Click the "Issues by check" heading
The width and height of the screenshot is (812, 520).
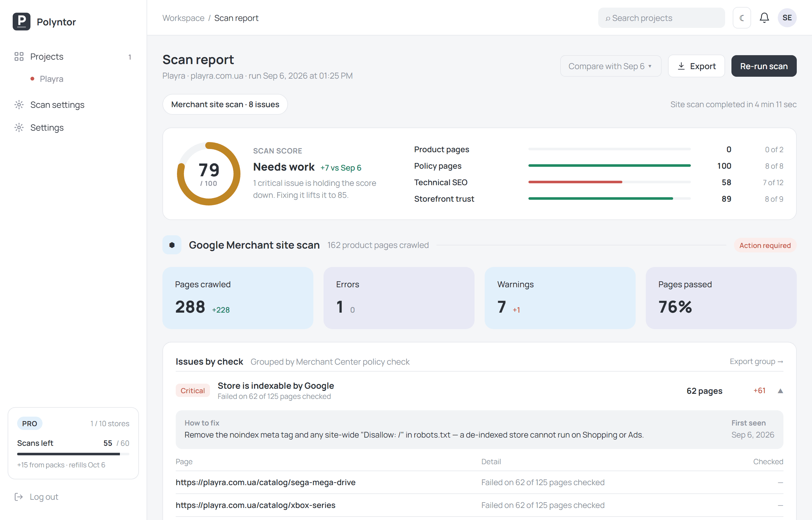pyautogui.click(x=209, y=361)
